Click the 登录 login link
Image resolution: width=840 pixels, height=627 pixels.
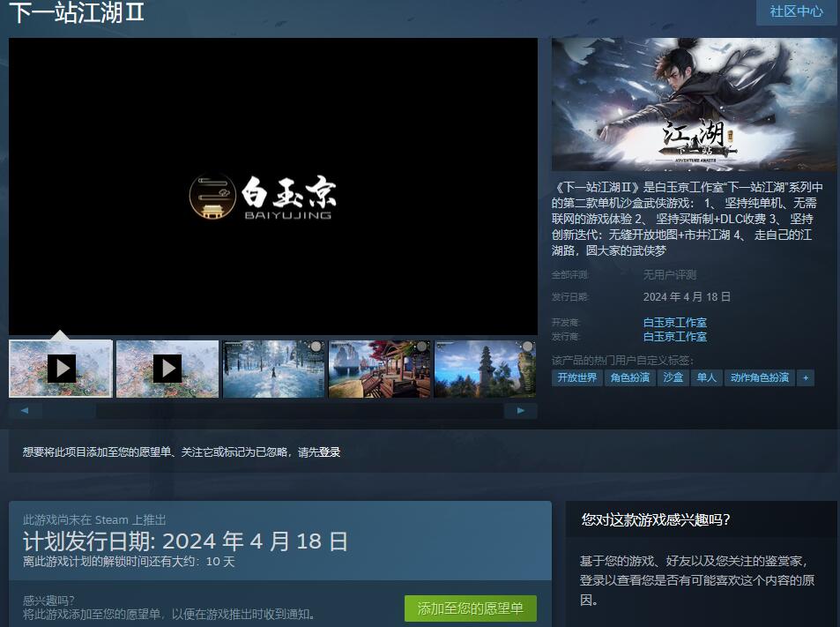coord(330,452)
